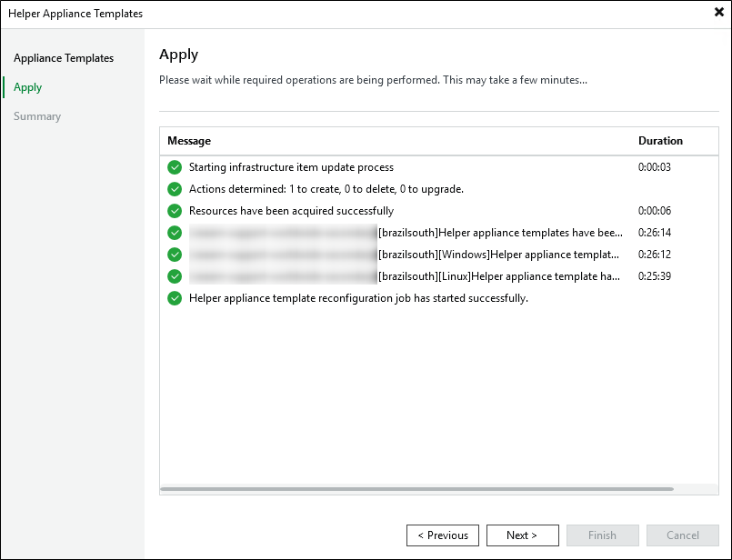The image size is (732, 560).
Task: Click the green check for the [Linux] template row
Action: tap(175, 276)
